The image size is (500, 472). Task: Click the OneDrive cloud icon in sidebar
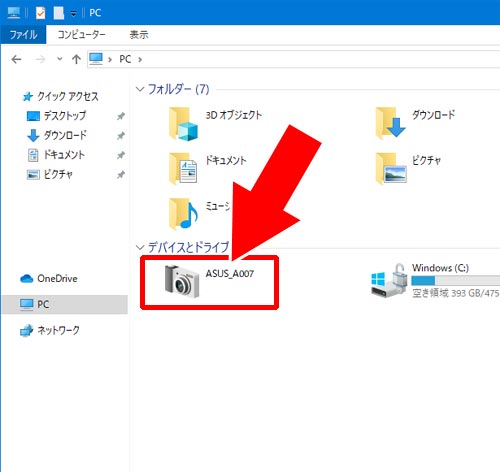click(27, 278)
